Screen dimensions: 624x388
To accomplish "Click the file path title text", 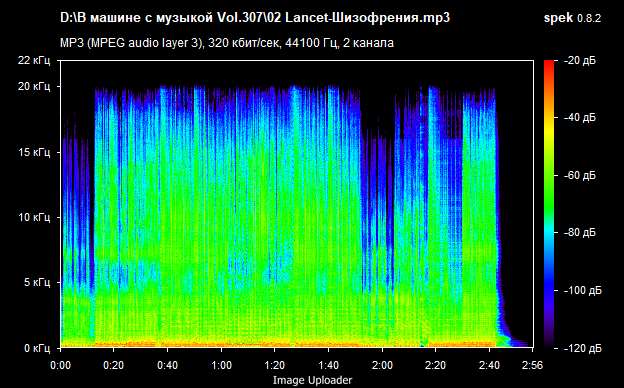I will coord(255,18).
